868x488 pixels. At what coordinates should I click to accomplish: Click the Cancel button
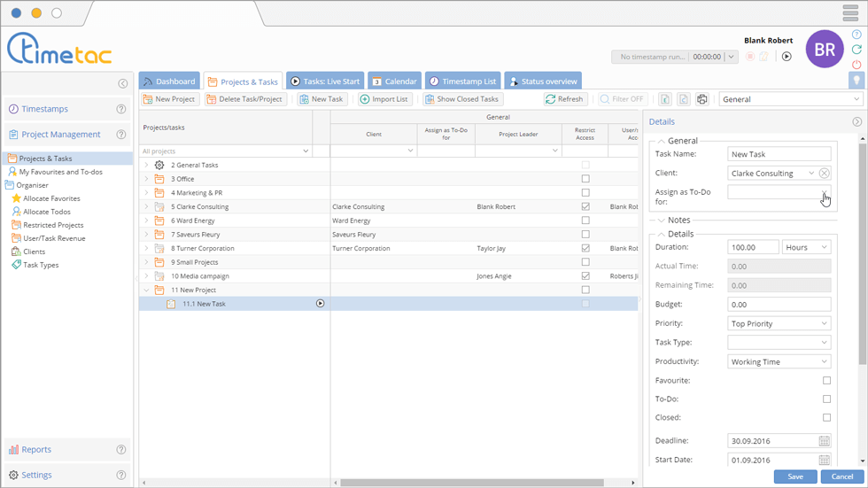842,476
